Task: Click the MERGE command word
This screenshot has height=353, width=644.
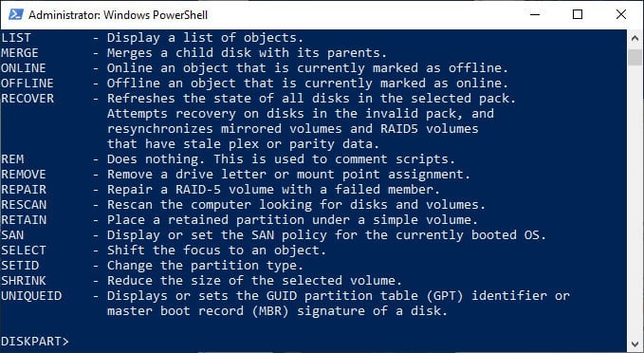Action: tap(20, 52)
